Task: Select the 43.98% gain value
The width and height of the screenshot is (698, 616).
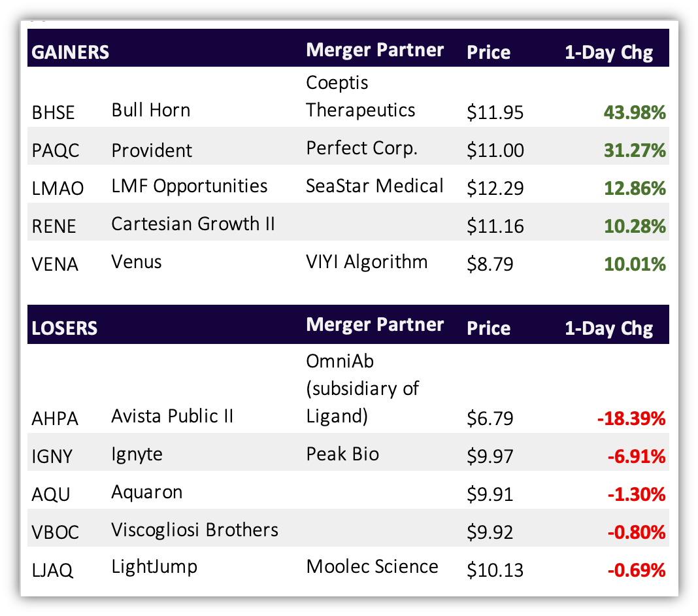Action: click(x=635, y=112)
